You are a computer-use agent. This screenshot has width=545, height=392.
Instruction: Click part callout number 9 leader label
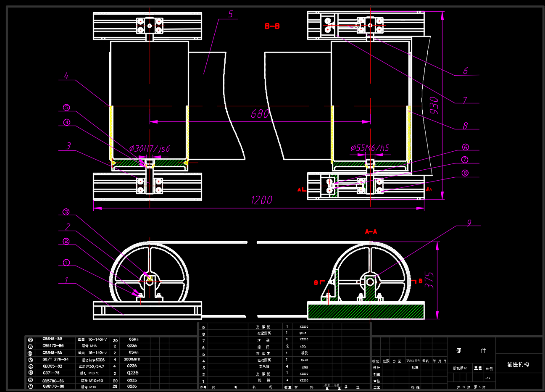pyautogui.click(x=469, y=223)
